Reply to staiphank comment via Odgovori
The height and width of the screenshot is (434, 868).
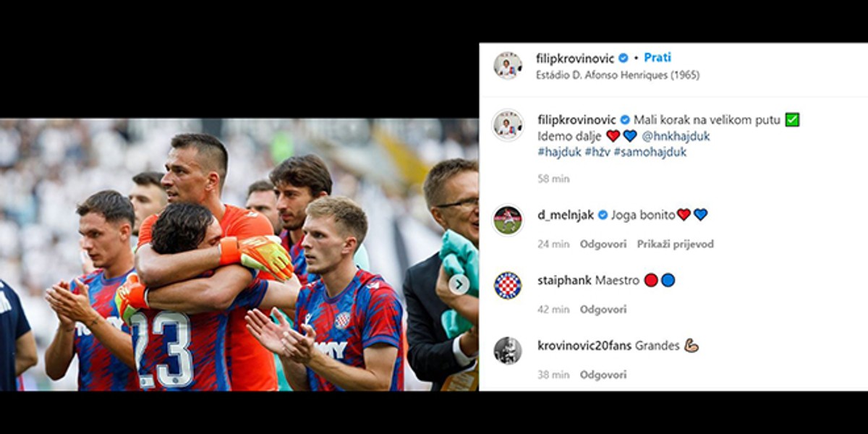[603, 310]
